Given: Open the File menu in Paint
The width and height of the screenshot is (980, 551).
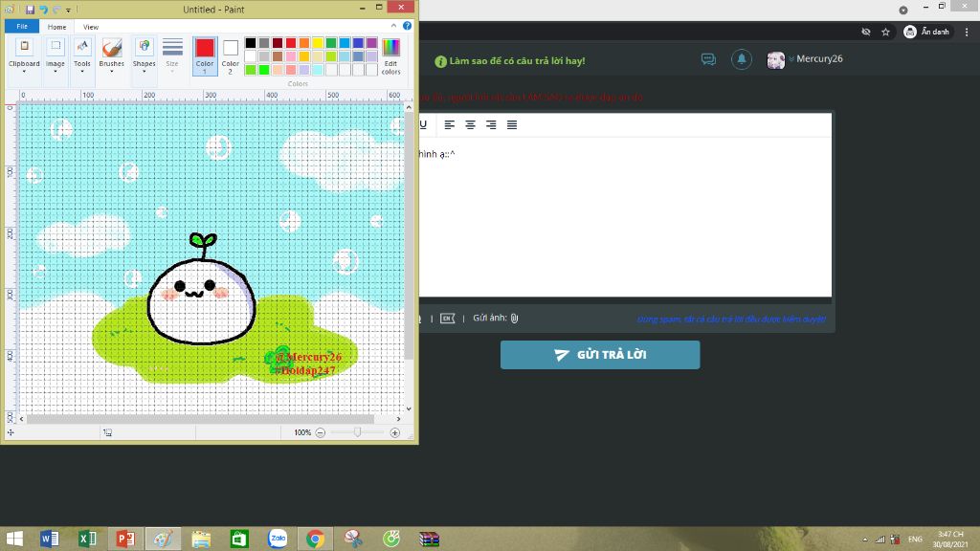Looking at the screenshot, I should tap(22, 26).
